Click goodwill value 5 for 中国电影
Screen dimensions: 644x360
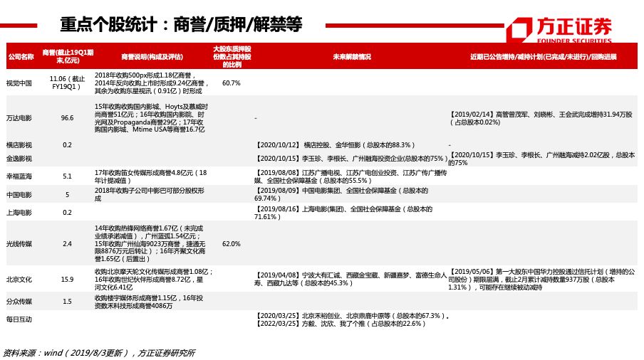point(67,195)
